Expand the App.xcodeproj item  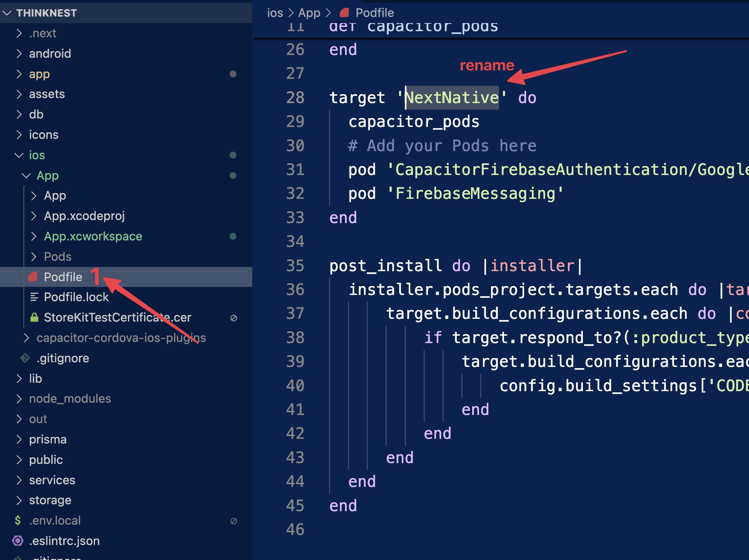34,216
